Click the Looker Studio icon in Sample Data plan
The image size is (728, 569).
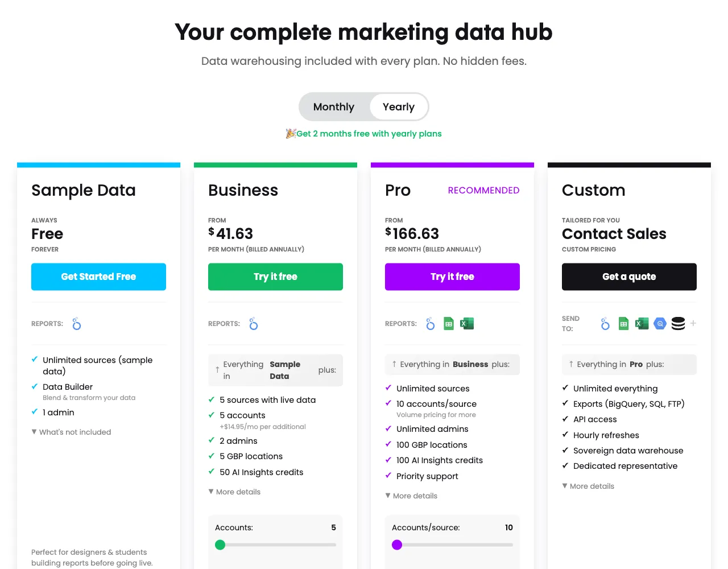click(77, 323)
